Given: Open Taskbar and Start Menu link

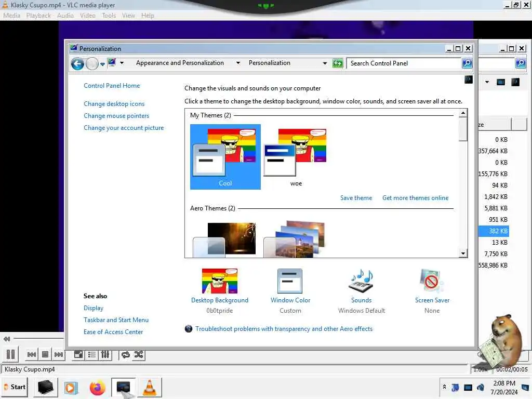Looking at the screenshot, I should [x=116, y=320].
